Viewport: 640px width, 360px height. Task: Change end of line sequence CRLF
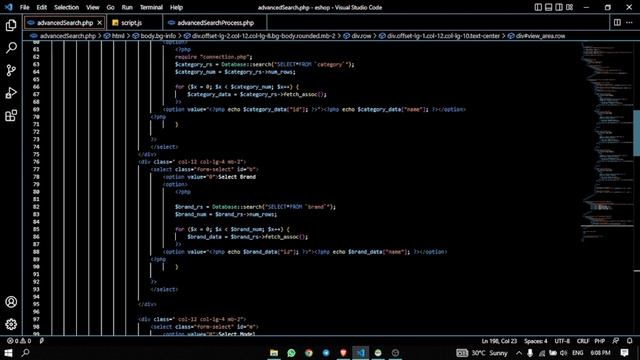[582, 341]
